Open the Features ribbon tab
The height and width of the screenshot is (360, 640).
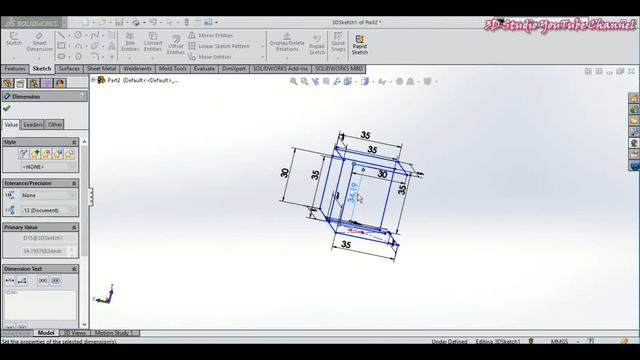pos(15,69)
